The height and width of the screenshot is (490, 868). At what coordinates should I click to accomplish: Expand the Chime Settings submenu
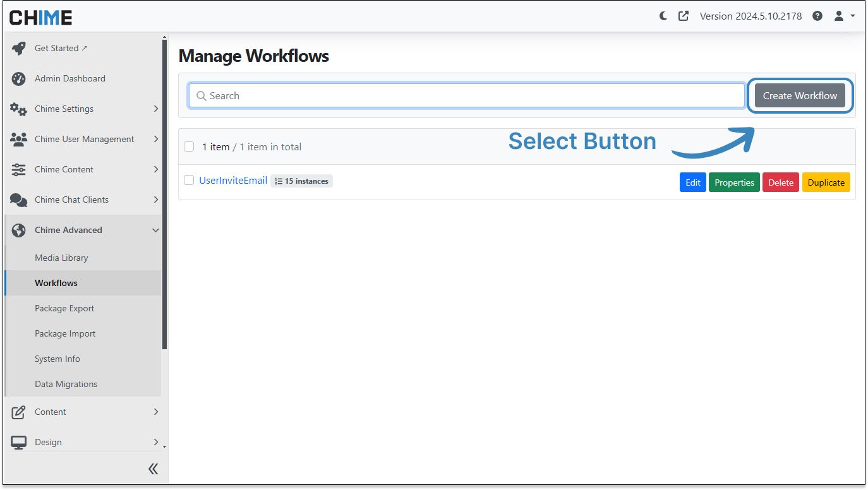point(156,109)
